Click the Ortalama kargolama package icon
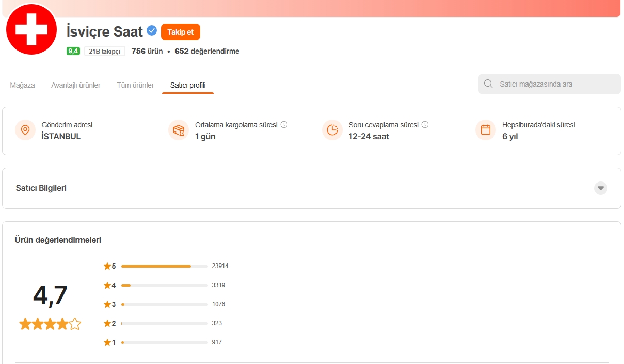This screenshot has width=624, height=364. 179,130
